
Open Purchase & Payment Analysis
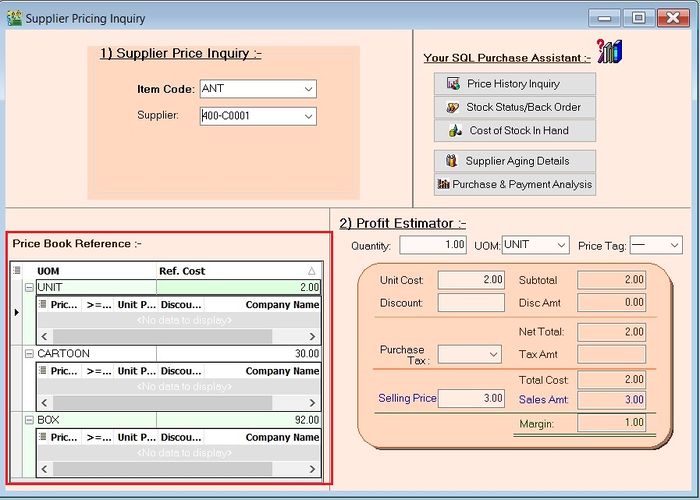tap(515, 184)
